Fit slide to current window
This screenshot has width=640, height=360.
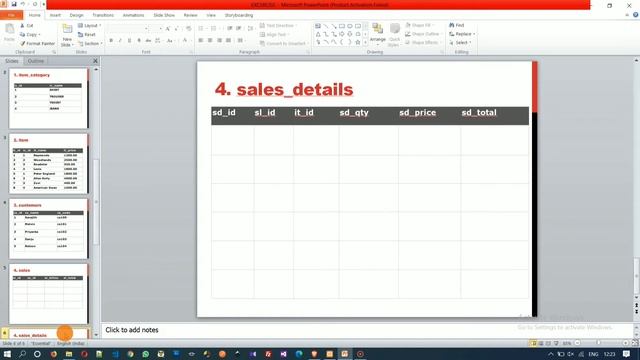635,343
